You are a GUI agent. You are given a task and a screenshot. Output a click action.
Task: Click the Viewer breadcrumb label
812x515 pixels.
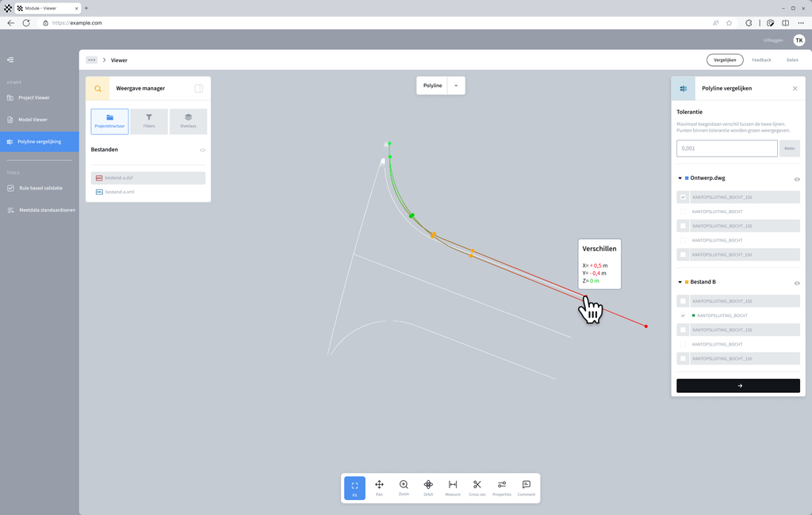119,60
